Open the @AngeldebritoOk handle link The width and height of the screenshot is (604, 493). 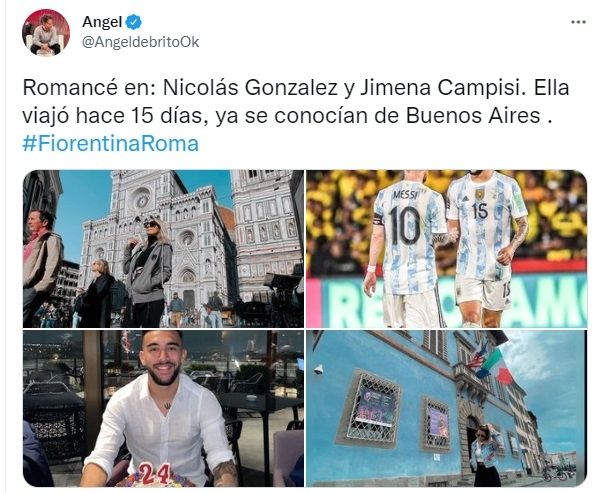click(x=141, y=42)
